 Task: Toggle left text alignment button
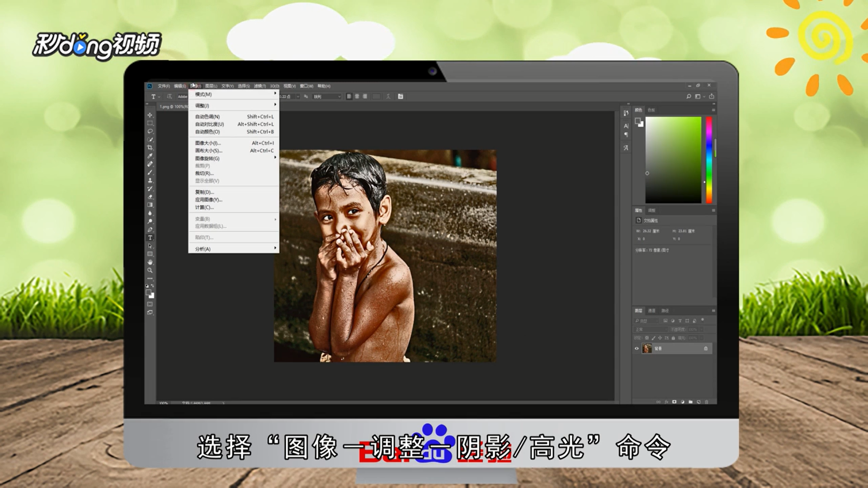349,96
